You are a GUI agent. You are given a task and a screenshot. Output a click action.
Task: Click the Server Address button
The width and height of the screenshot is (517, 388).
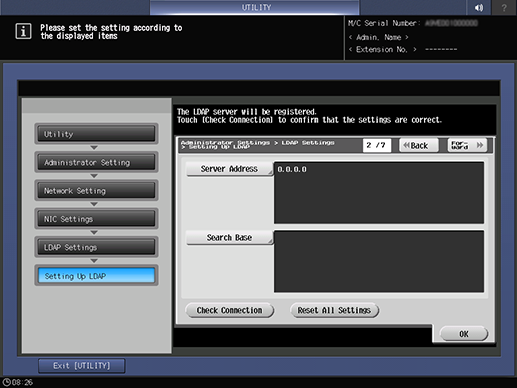(x=229, y=169)
